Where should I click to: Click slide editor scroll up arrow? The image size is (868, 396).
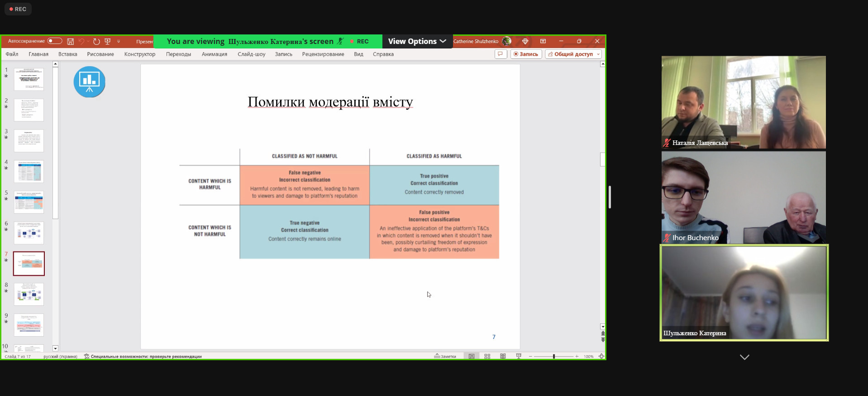[603, 64]
